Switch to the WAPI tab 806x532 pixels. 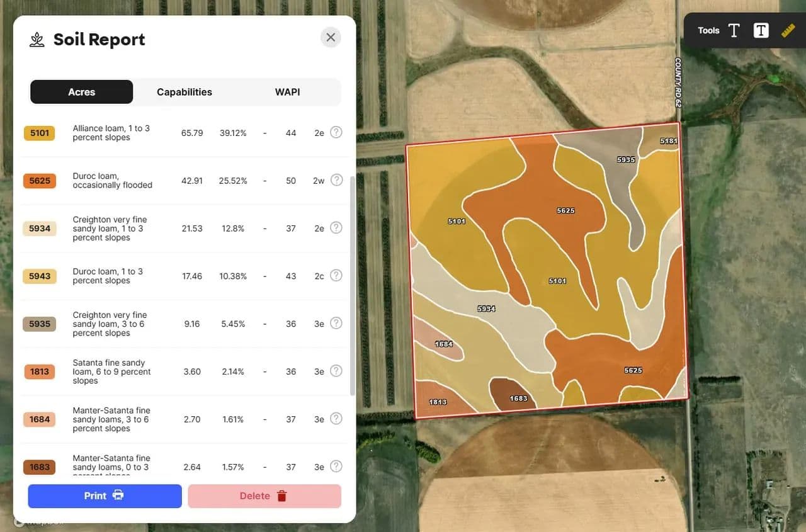click(x=287, y=92)
